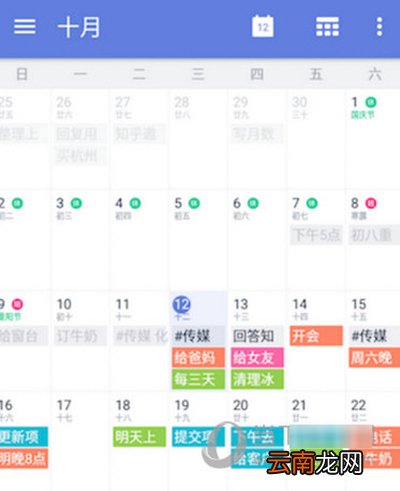Image resolution: width=400 pixels, height=491 pixels.
Task: Click the green holiday badge on October 3
Action: coord(76,203)
